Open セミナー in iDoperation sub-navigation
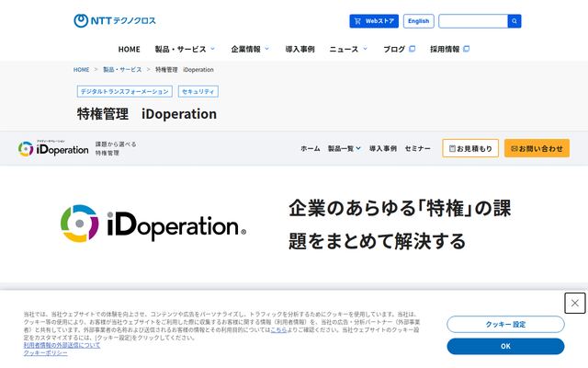This screenshot has width=588, height=368. 417,149
